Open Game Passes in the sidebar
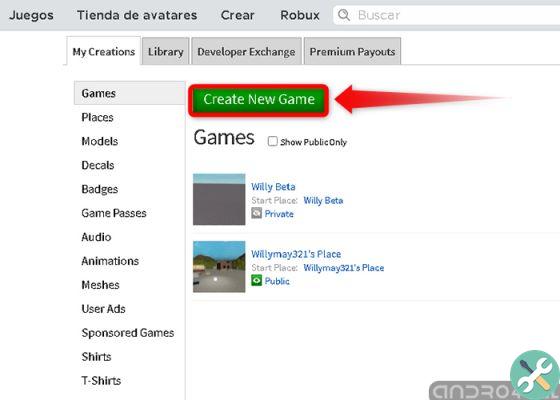Viewport: 560px width, 400px height. [114, 213]
